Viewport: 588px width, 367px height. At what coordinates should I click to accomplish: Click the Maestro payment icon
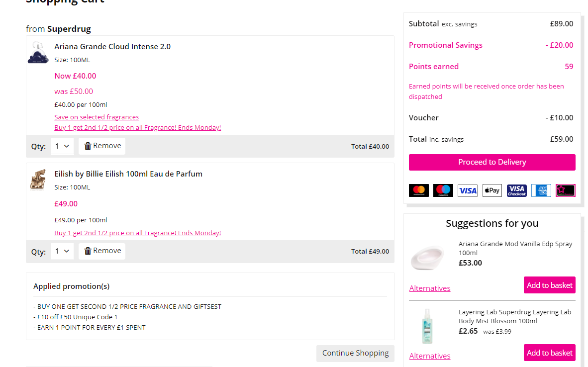point(443,190)
